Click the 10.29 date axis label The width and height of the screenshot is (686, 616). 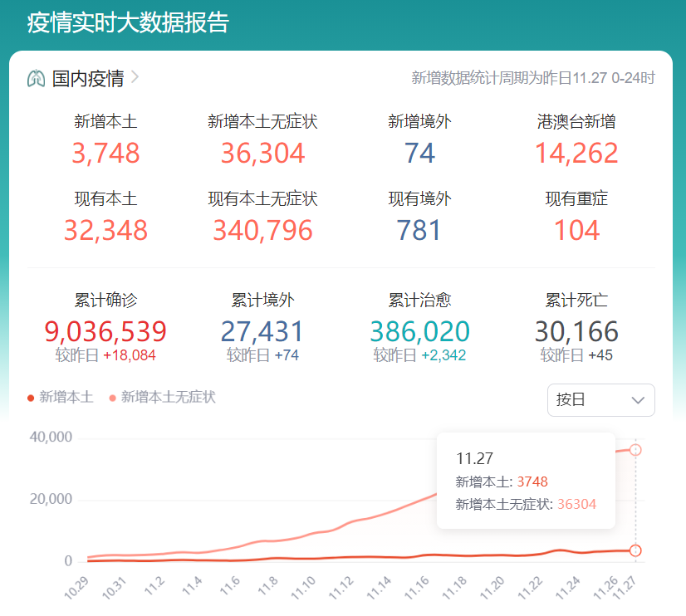[76, 588]
